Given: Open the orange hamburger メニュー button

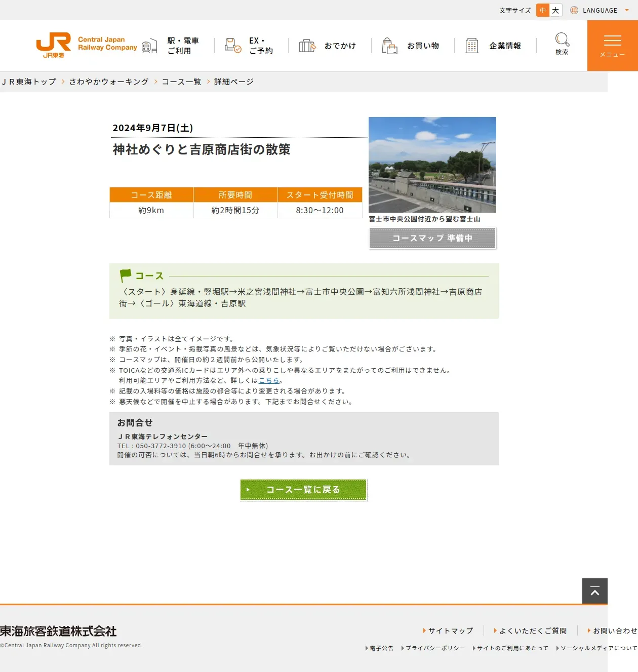Looking at the screenshot, I should [x=613, y=46].
